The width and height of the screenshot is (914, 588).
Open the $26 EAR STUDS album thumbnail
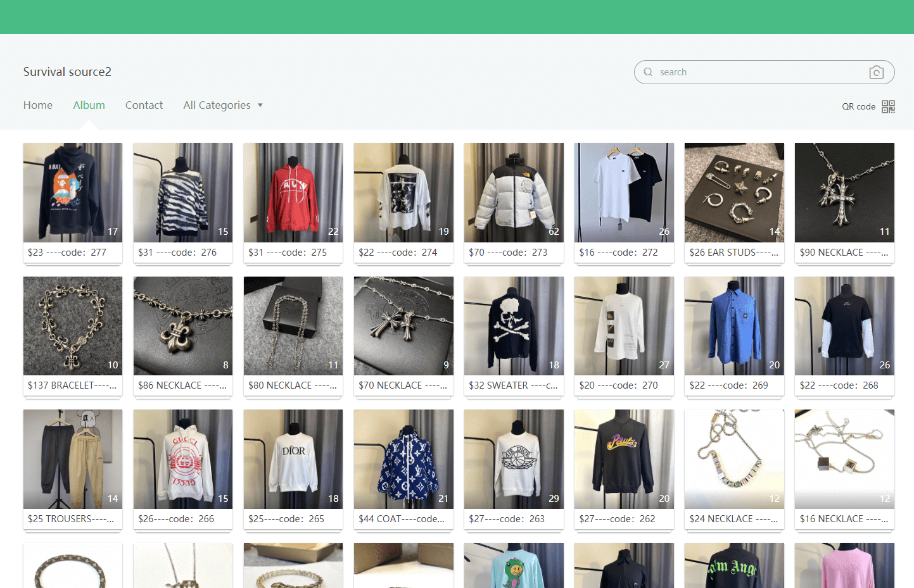point(734,192)
